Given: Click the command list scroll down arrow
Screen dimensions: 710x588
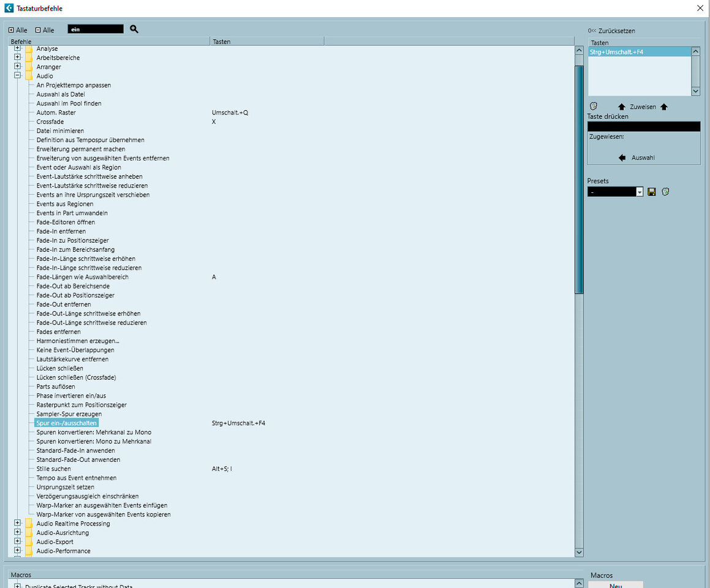Looking at the screenshot, I should coord(579,552).
